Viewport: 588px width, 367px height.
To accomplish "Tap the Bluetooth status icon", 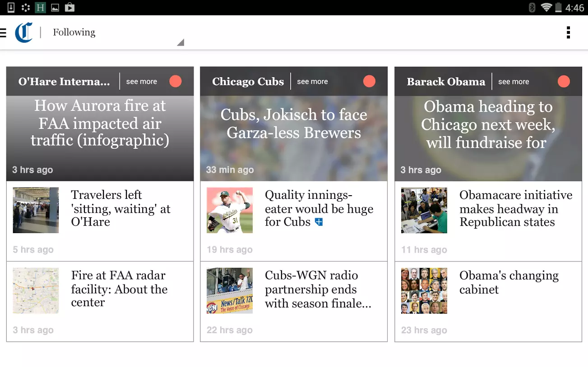I will click(x=532, y=8).
